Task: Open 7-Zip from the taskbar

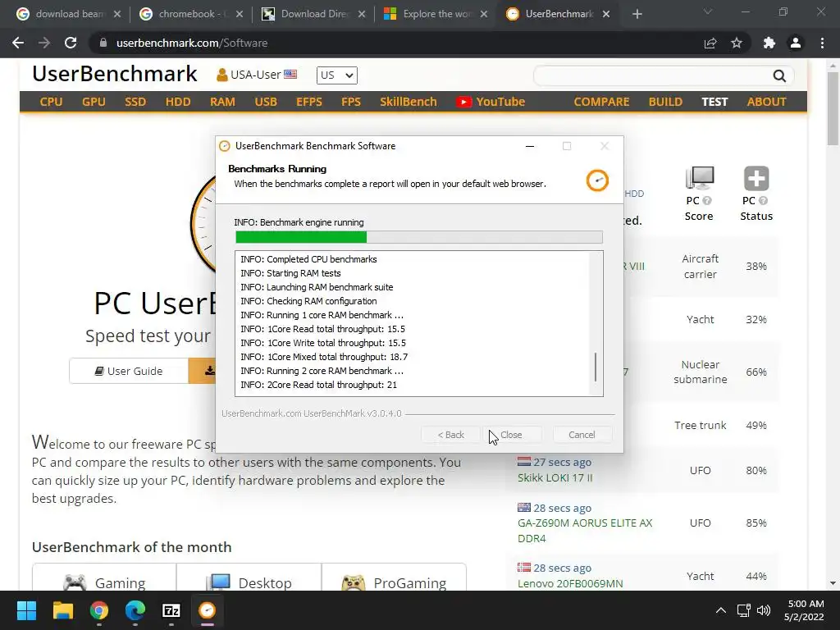Action: click(171, 610)
